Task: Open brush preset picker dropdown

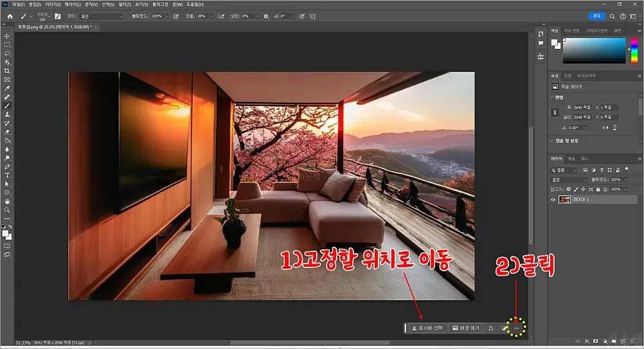Action: point(42,17)
